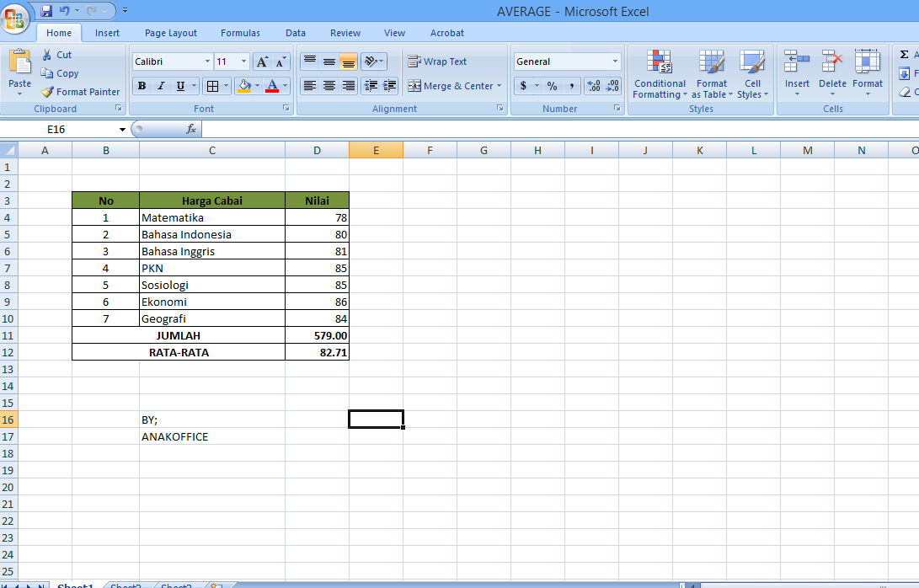
Task: Decrease cell indent
Action: 371,86
